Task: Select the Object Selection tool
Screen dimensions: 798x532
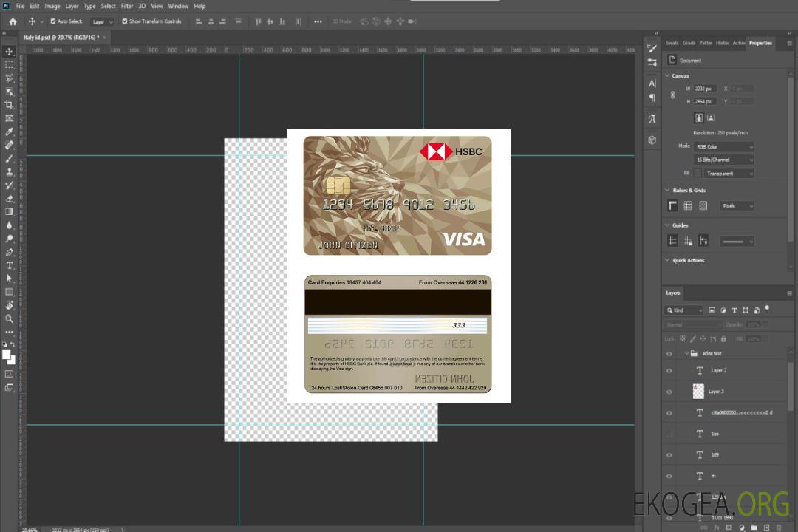Action: [x=9, y=92]
